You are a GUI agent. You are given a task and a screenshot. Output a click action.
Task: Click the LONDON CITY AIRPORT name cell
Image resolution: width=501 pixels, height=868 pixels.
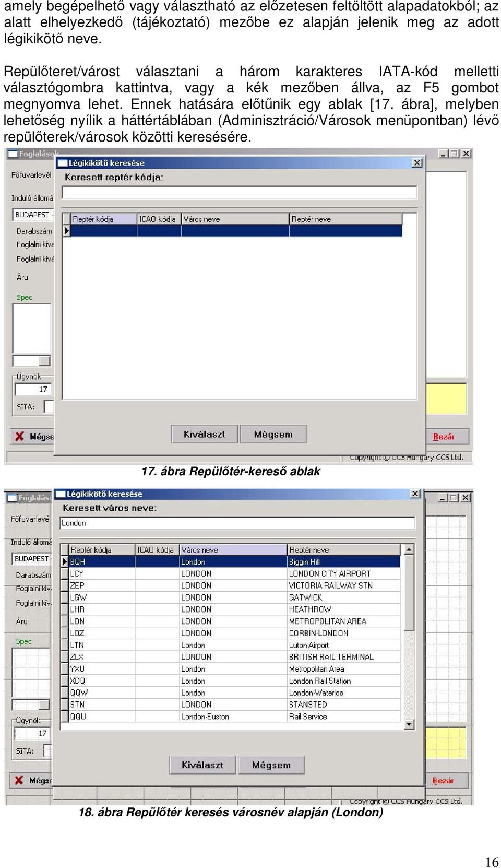tap(343, 573)
